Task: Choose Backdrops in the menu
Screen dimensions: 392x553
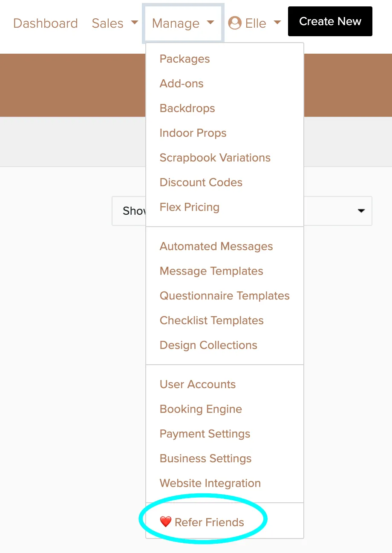Action: 187,108
